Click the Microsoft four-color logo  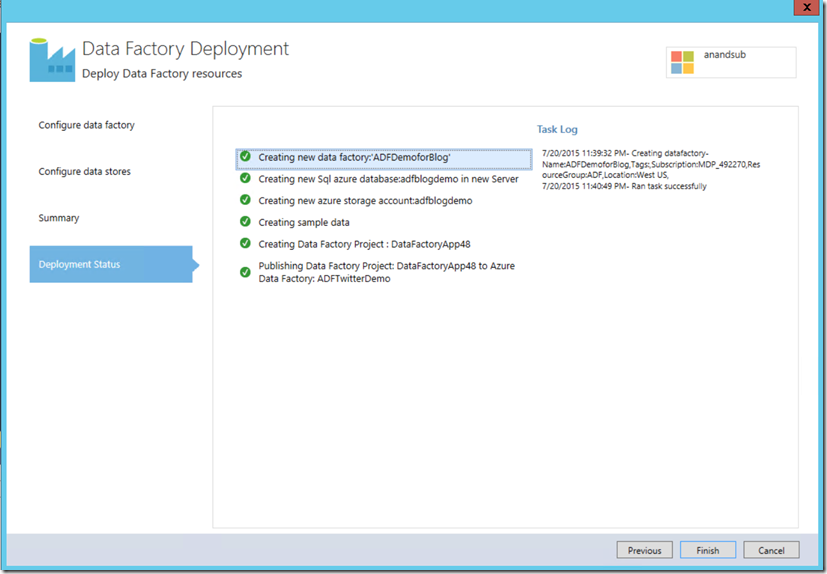coord(682,62)
